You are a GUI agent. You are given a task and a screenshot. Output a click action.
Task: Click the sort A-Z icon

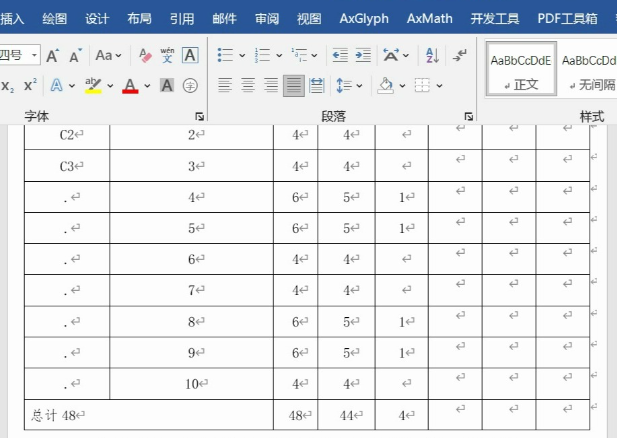pyautogui.click(x=432, y=55)
